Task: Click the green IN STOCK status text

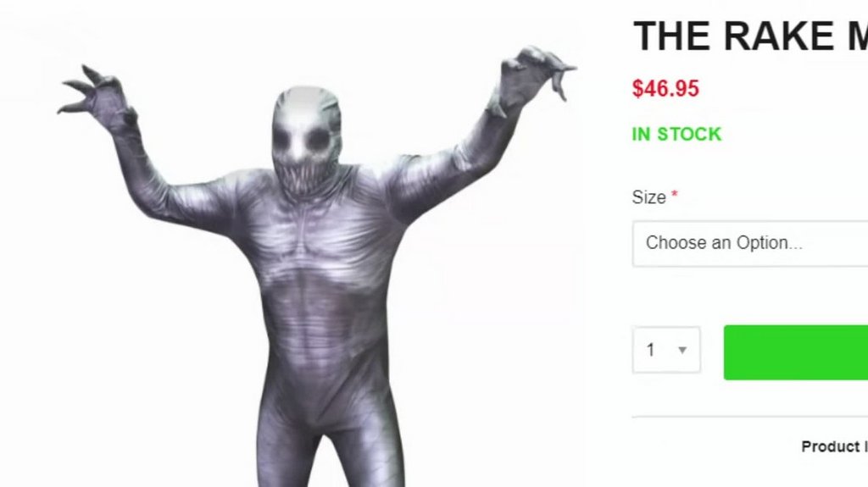Action: [676, 135]
